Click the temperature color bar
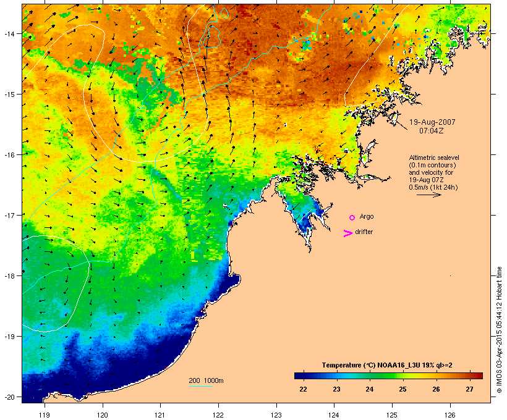The width and height of the screenshot is (507, 420). coord(388,376)
